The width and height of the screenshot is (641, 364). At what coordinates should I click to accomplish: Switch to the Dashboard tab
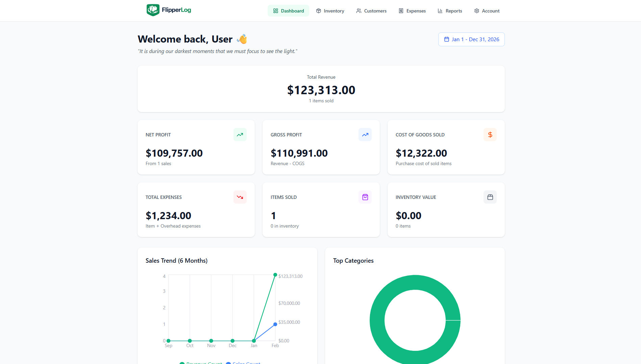click(288, 10)
